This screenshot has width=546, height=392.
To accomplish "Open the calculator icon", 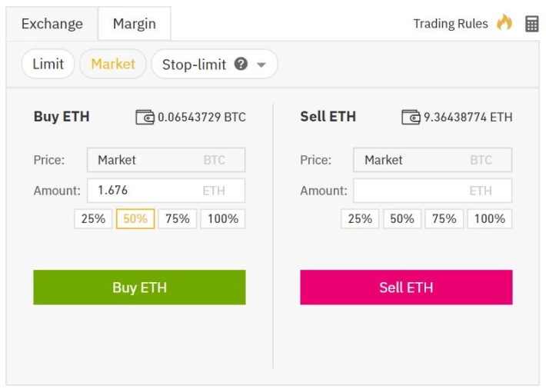I will pyautogui.click(x=531, y=24).
